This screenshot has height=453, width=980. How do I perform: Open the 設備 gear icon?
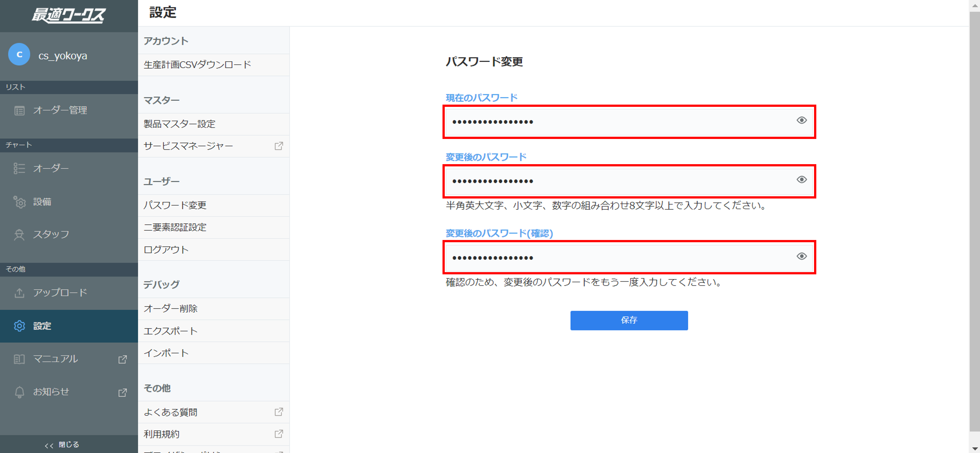coord(19,202)
